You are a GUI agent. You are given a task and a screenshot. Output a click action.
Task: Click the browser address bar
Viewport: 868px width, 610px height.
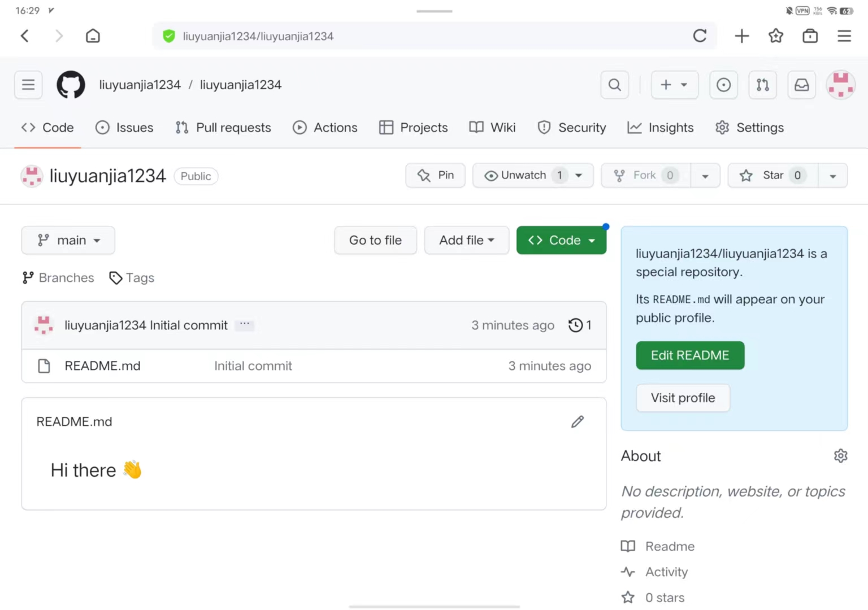pyautogui.click(x=434, y=36)
